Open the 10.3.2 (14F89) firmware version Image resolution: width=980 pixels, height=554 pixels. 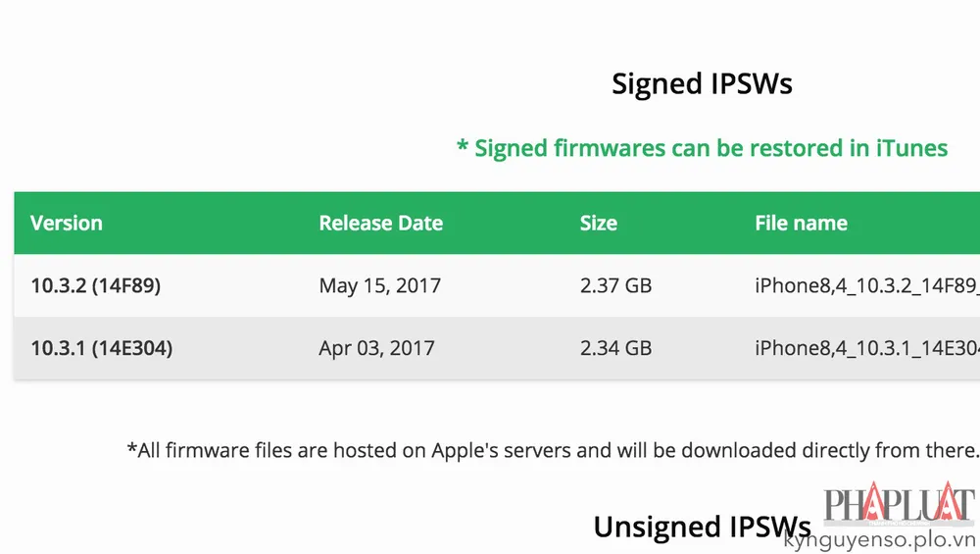pos(95,286)
